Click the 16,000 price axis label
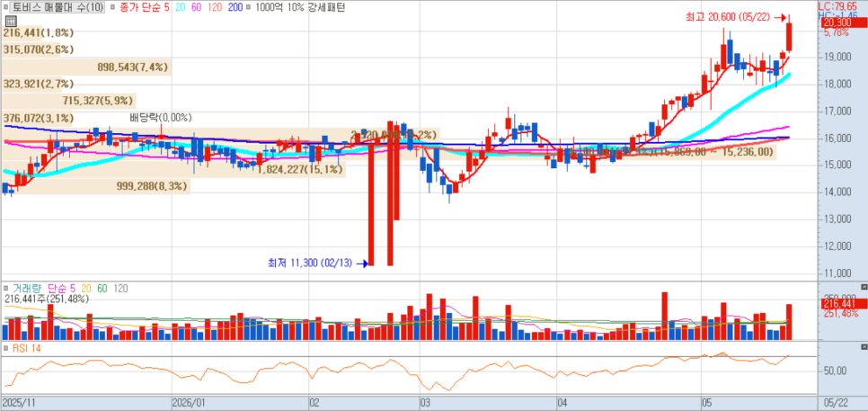 point(837,138)
